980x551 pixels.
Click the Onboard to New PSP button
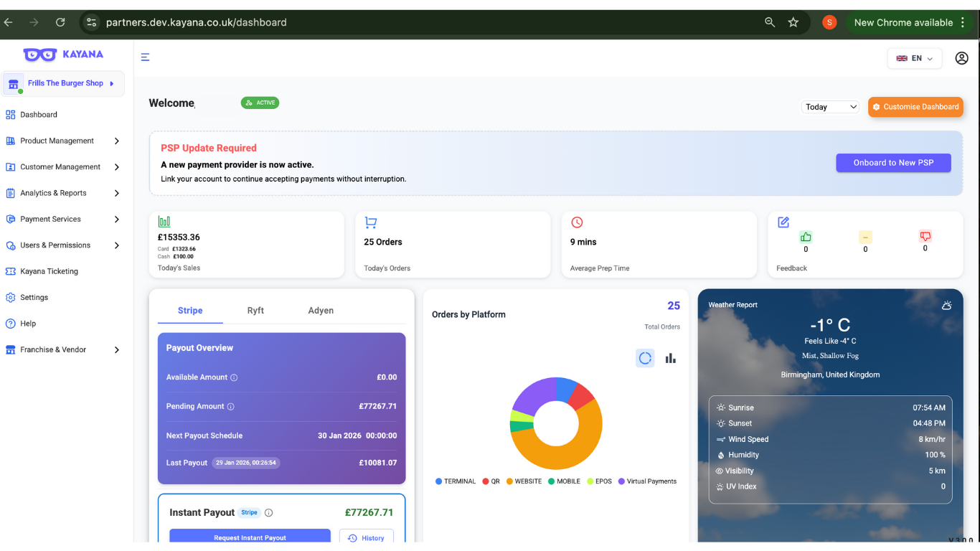click(x=893, y=163)
